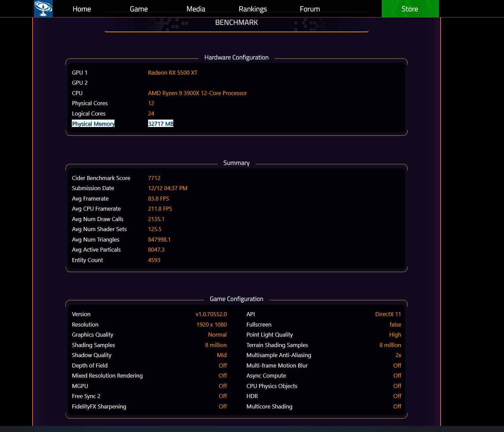Open the Media menu

[196, 9]
